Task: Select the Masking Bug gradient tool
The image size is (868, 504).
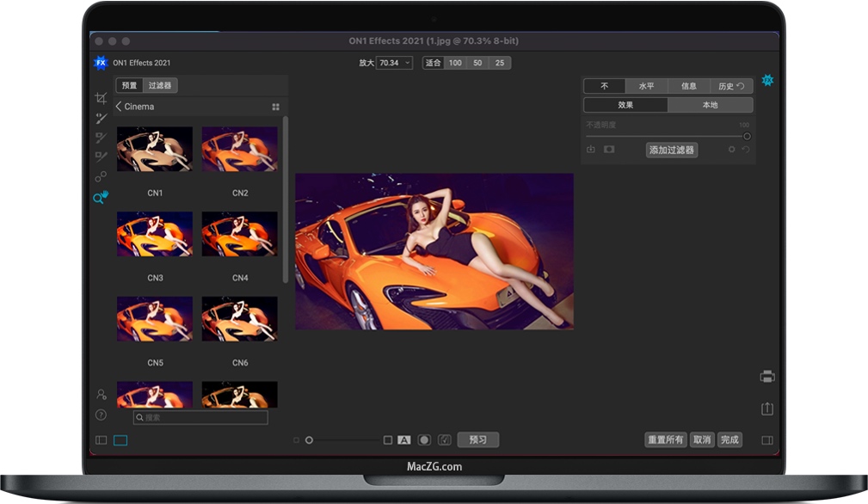Action: [x=101, y=157]
